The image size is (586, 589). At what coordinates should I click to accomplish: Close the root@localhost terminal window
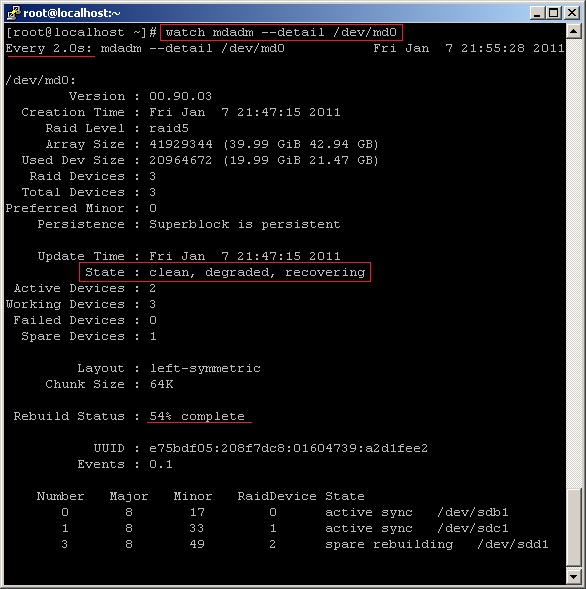(572, 13)
